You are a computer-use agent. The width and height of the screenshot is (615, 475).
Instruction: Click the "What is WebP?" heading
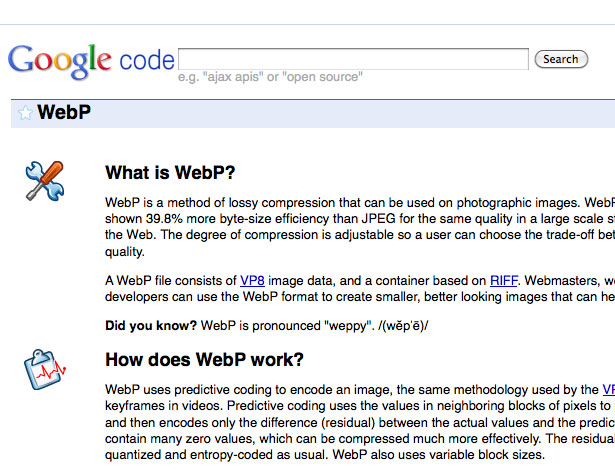point(170,173)
